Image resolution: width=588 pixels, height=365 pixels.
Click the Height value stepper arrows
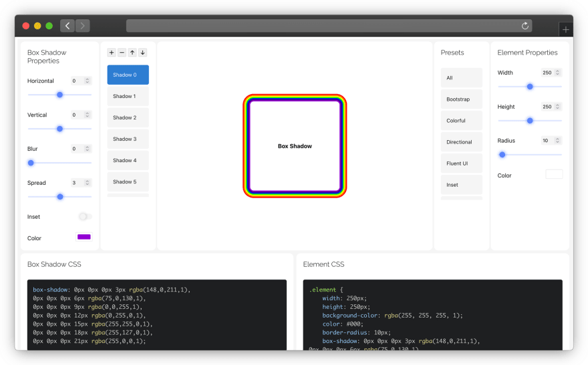coord(558,107)
